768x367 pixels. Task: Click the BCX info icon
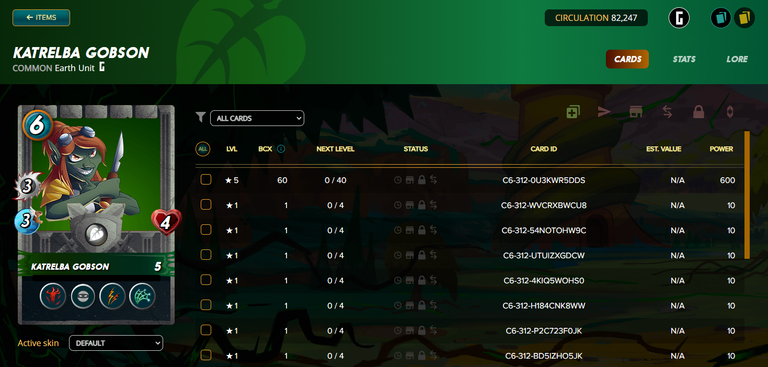[x=281, y=149]
